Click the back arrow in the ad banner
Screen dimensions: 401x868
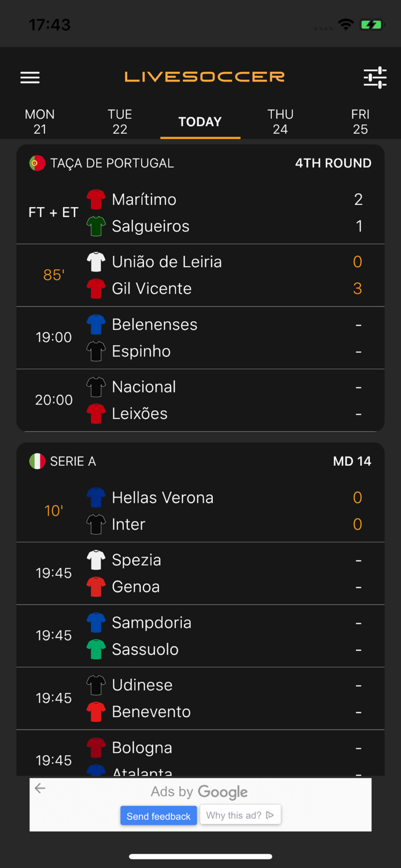(40, 788)
